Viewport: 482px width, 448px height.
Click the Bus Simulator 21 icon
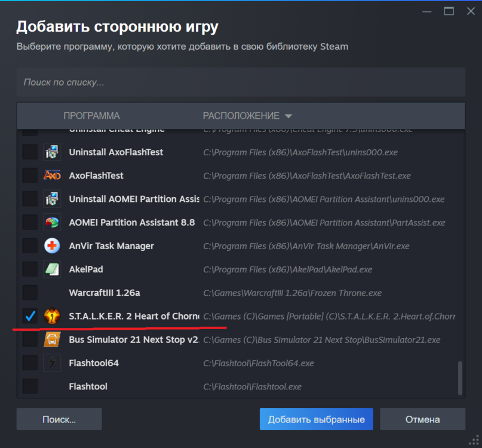click(52, 339)
